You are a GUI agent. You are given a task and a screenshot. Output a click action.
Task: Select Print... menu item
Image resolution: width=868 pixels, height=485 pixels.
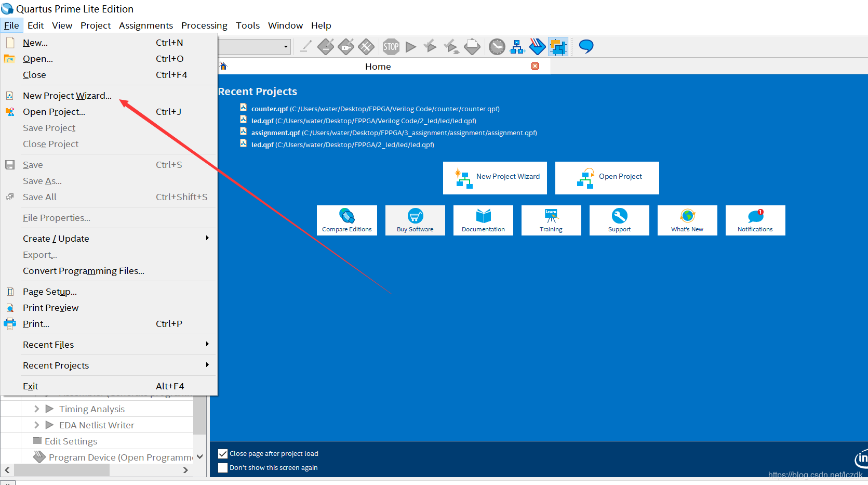coord(109,324)
